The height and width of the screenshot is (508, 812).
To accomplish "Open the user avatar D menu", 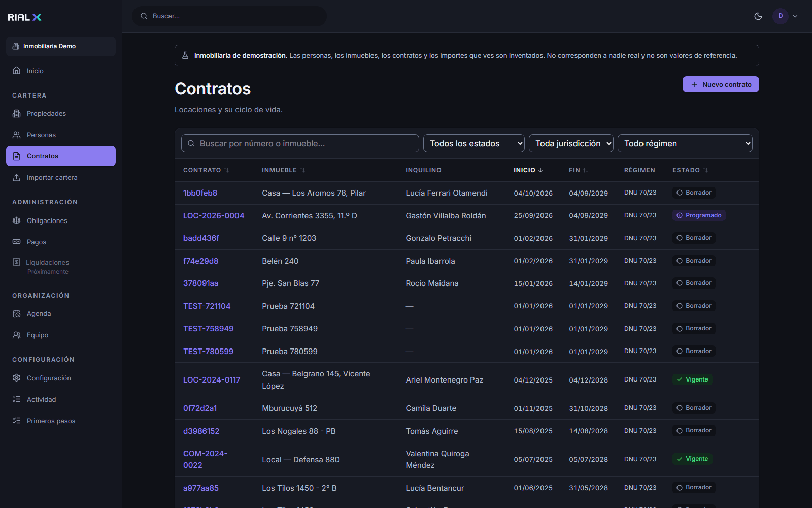I will coord(785,16).
